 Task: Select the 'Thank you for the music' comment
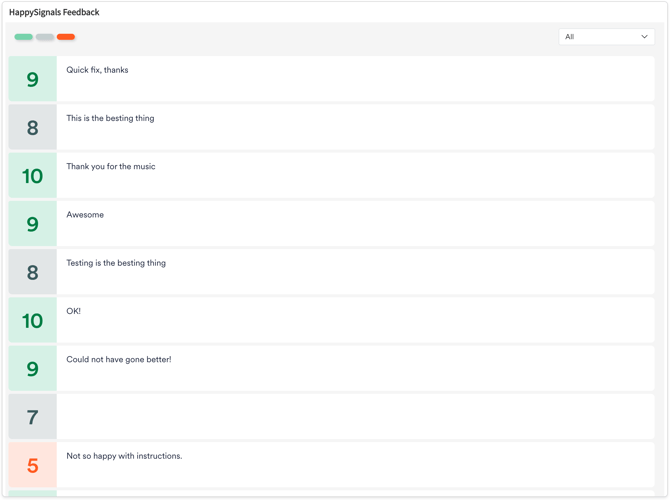(111, 167)
